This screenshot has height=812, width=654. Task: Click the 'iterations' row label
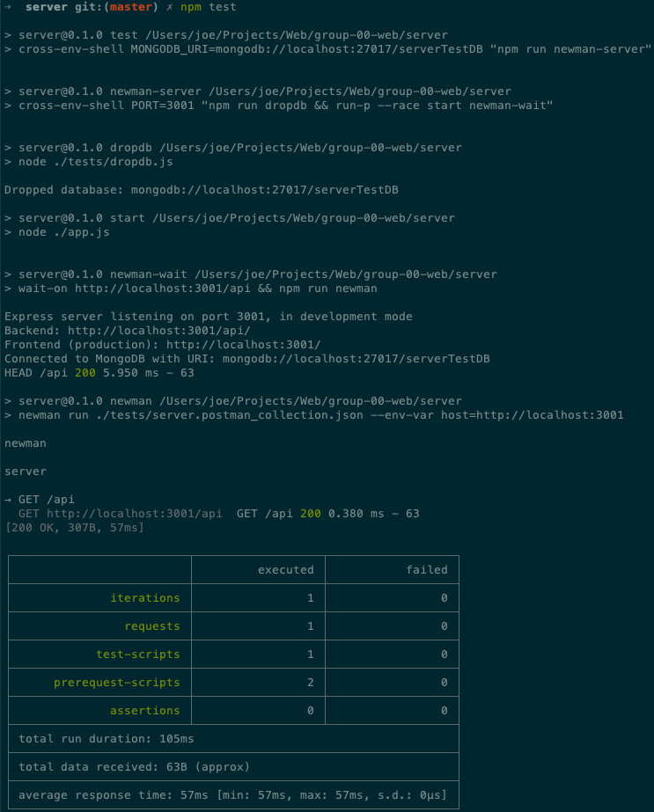[145, 598]
